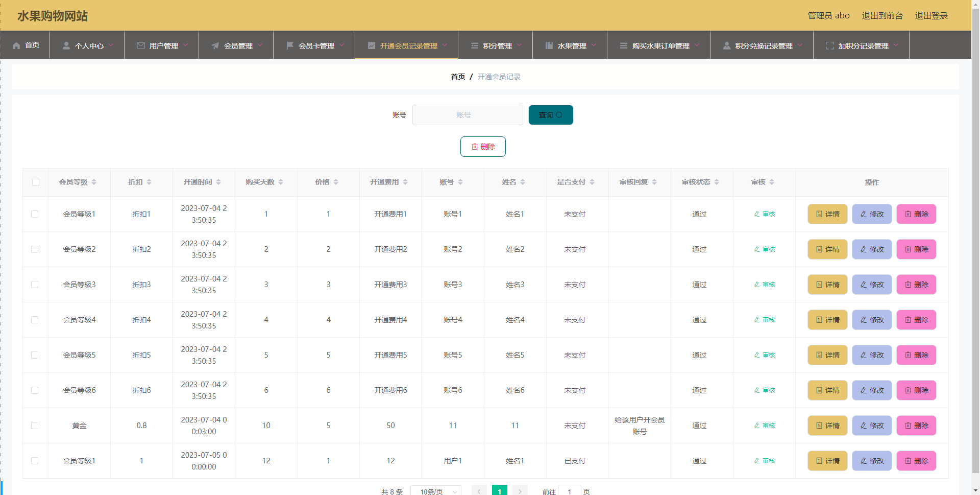Click the brackets icon for 加积分记录管理
This screenshot has height=495, width=980.
tap(830, 45)
